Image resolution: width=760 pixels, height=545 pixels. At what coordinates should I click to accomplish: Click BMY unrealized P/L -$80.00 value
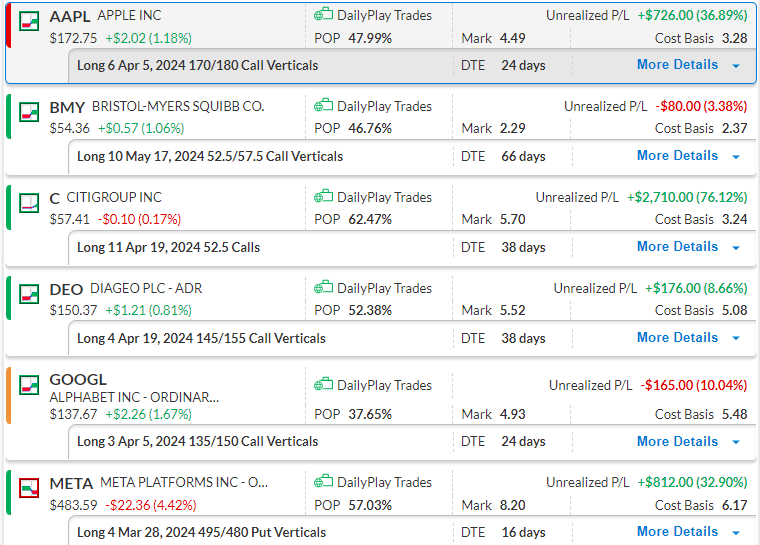[x=701, y=106]
